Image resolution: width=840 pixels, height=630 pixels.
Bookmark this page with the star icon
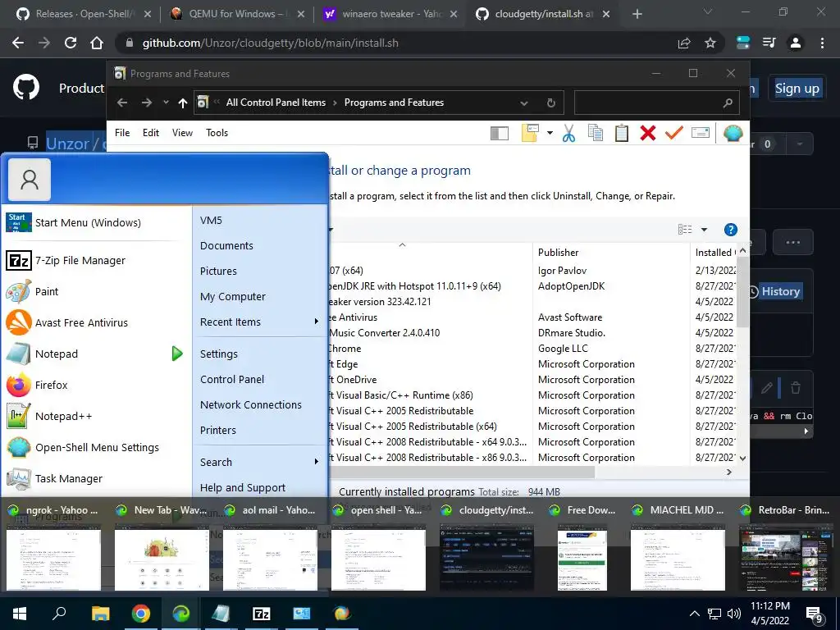pyautogui.click(x=710, y=43)
